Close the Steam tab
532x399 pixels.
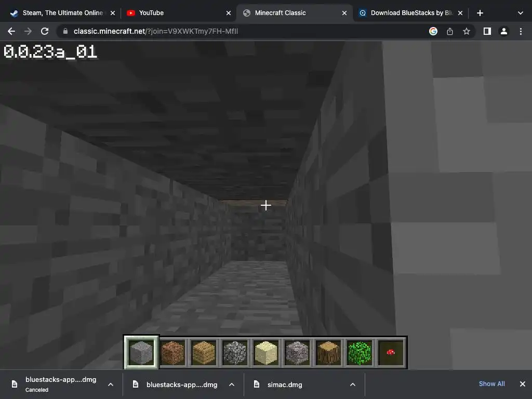coord(113,13)
